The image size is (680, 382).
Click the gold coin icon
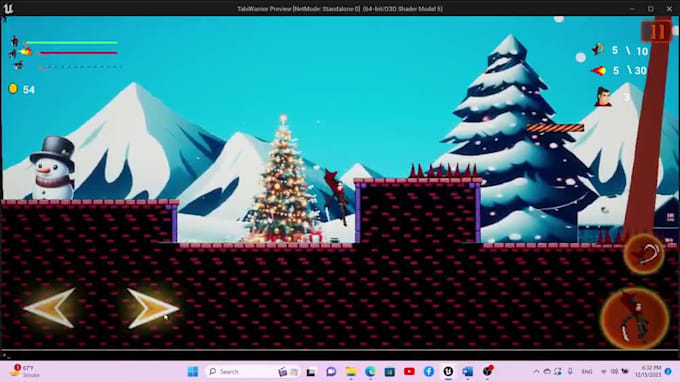point(13,89)
